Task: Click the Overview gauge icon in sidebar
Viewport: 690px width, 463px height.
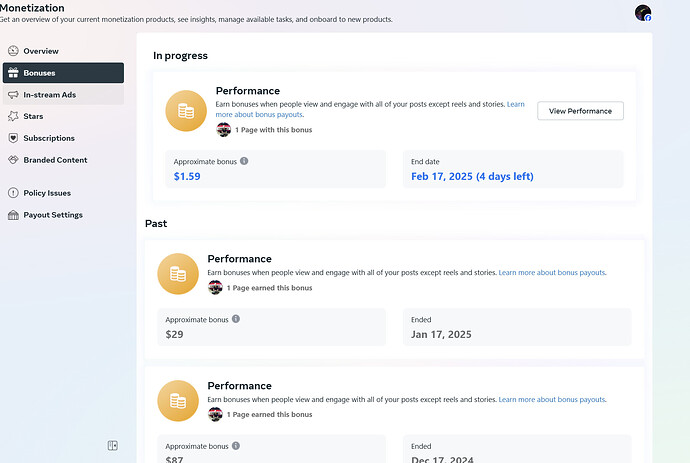Action: 13,51
